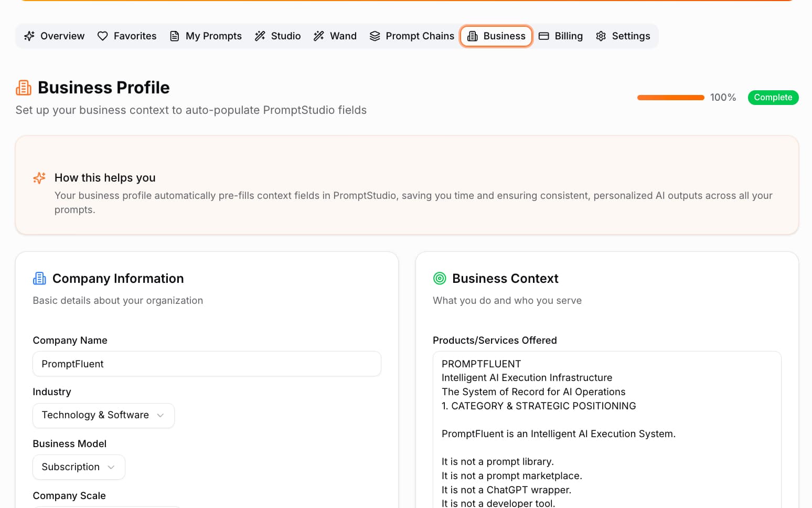Click the building icon in the Business tab
Image resolution: width=812 pixels, height=508 pixels.
pos(473,36)
